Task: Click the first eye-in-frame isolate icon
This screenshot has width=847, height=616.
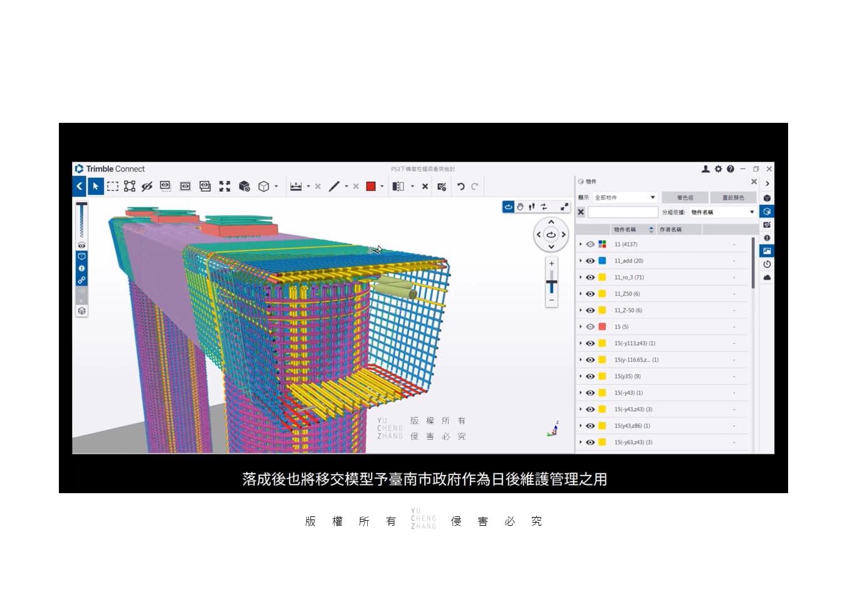Action: point(165,186)
